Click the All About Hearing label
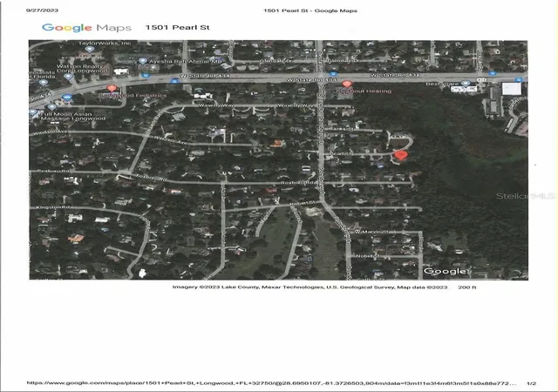 coord(364,91)
